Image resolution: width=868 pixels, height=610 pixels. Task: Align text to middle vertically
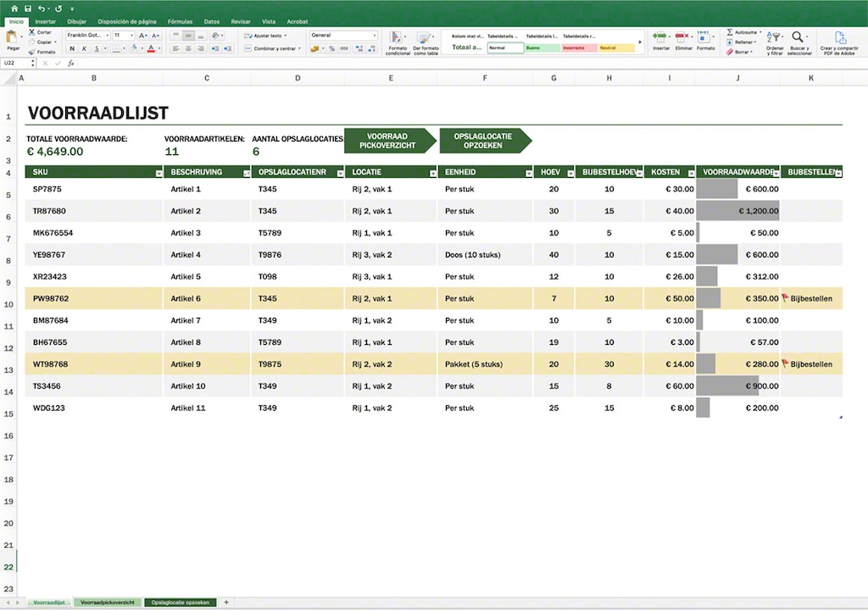(x=188, y=36)
